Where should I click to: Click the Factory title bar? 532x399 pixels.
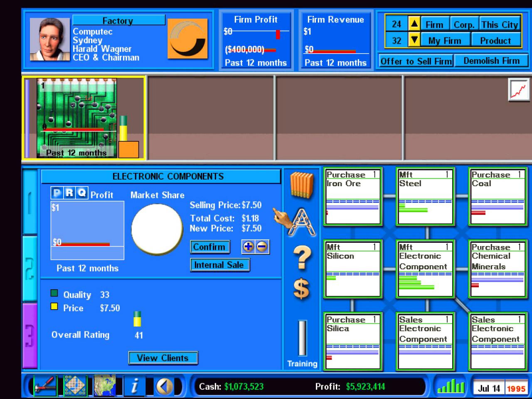[119, 20]
